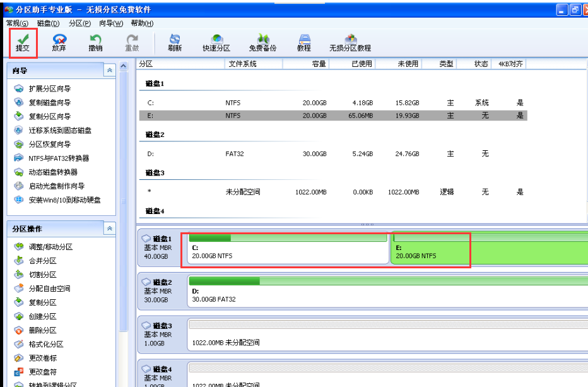The image size is (588, 387).
Task: Collapse the 向导 panel chevron
Action: pyautogui.click(x=110, y=70)
